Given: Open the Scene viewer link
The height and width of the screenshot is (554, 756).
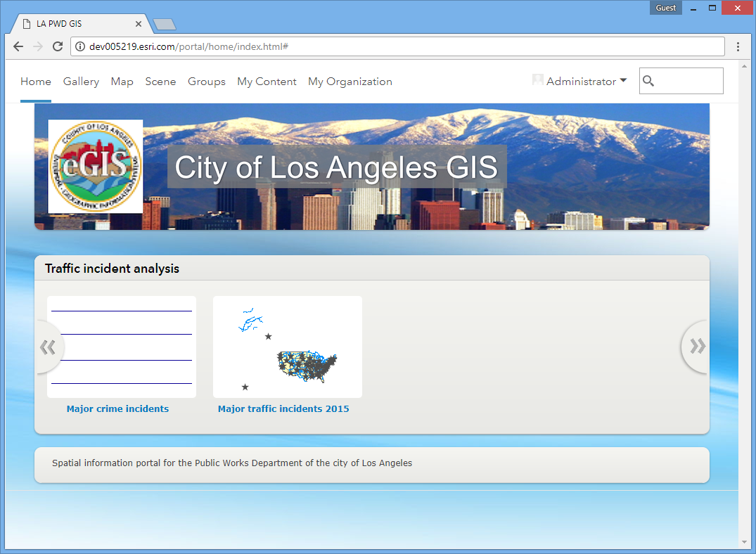Looking at the screenshot, I should point(160,82).
